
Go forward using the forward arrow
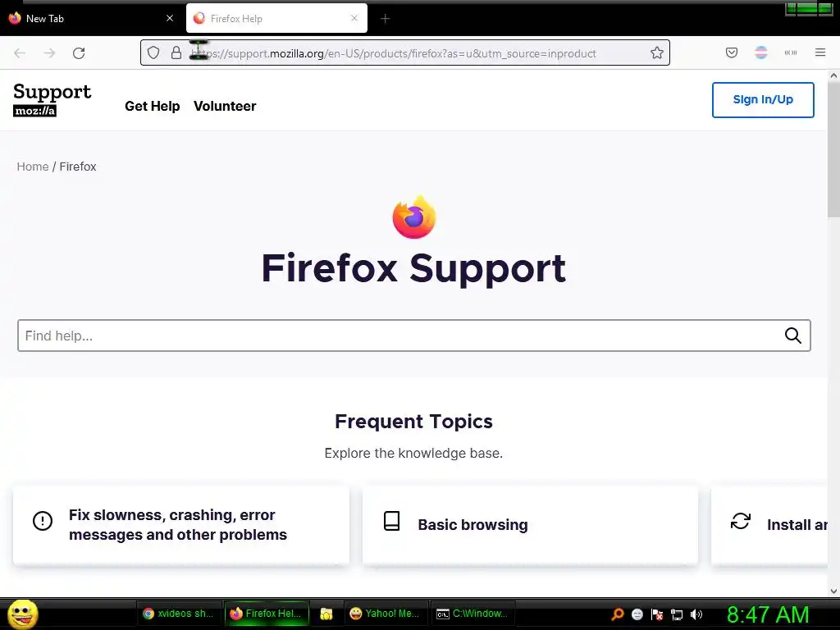pyautogui.click(x=49, y=53)
